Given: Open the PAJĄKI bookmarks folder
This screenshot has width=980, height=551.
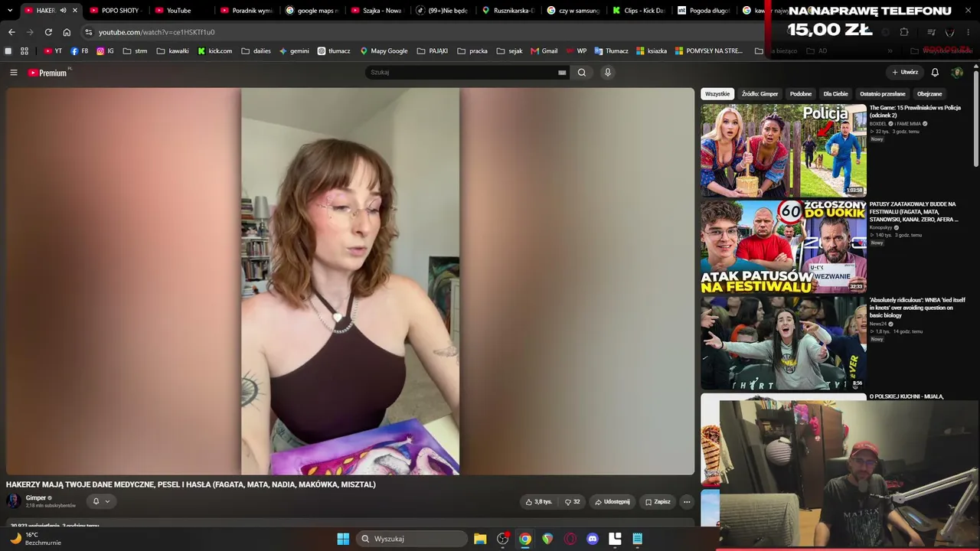Looking at the screenshot, I should (433, 51).
